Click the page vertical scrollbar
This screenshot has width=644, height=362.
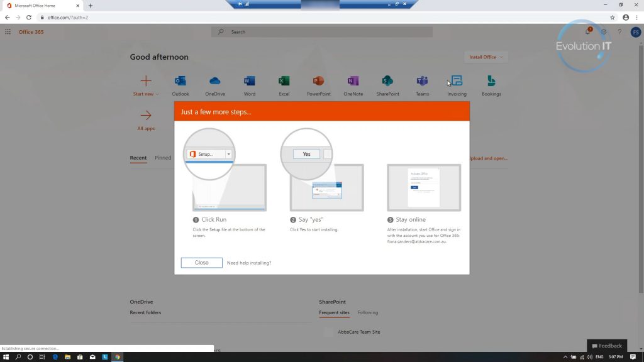click(x=641, y=168)
